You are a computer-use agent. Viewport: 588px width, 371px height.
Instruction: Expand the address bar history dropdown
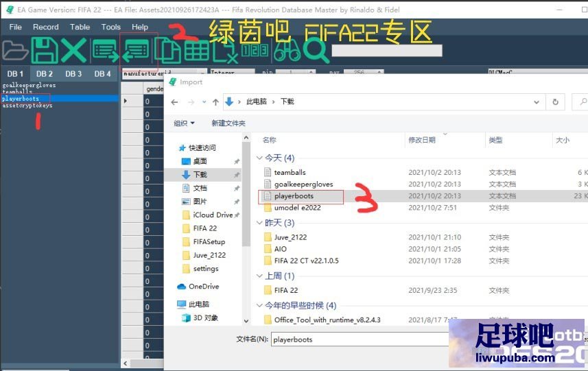(x=537, y=102)
